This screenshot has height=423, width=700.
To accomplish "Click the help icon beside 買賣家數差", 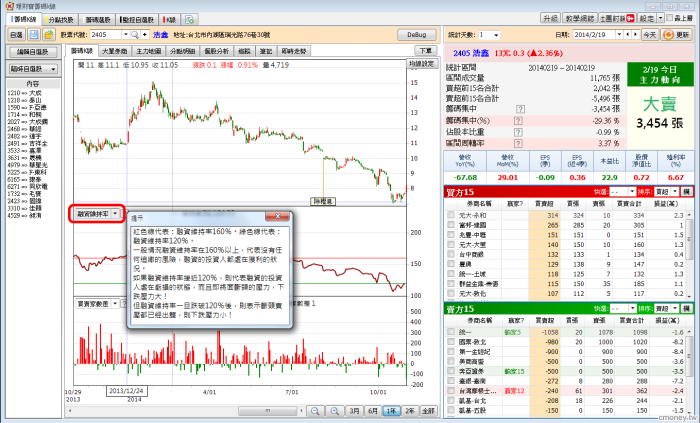I will point(123,304).
